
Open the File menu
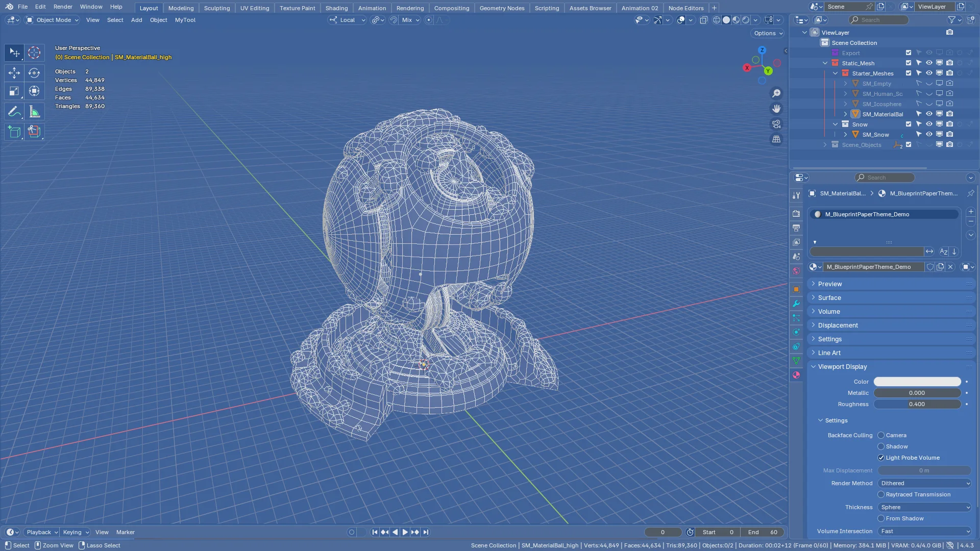pyautogui.click(x=22, y=7)
